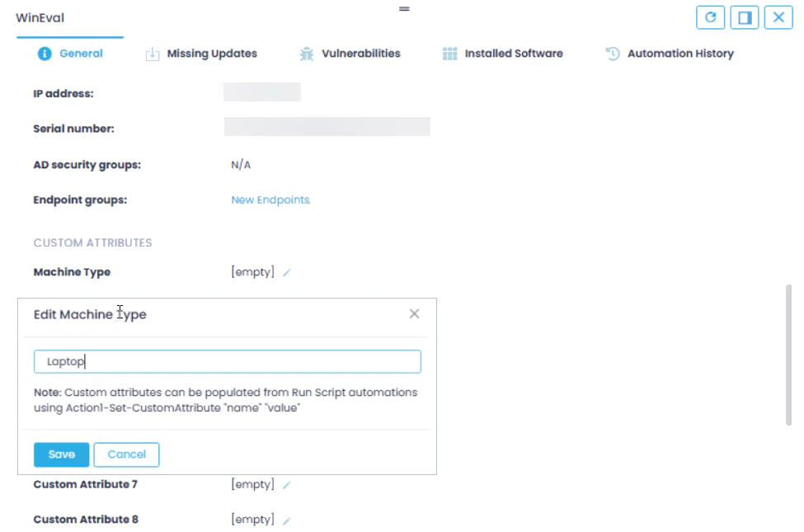Click the General tab info icon
Image resolution: width=804 pixels, height=532 pixels.
pyautogui.click(x=44, y=53)
